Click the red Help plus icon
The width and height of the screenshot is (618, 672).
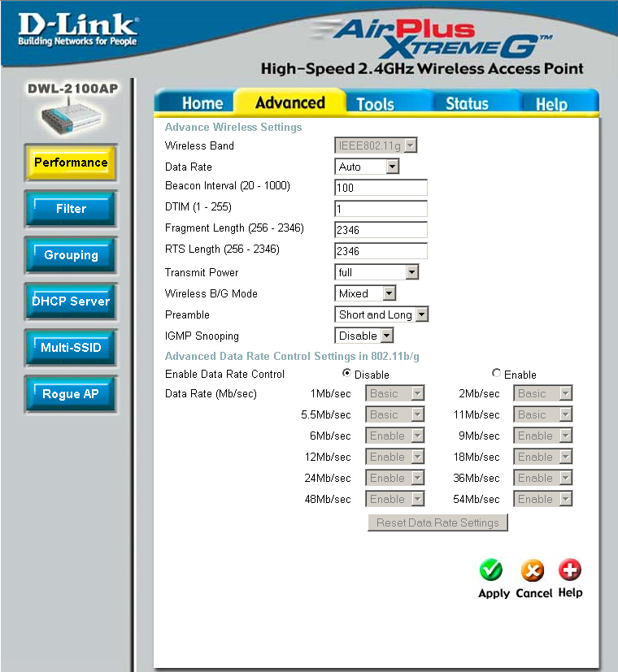pyautogui.click(x=569, y=570)
